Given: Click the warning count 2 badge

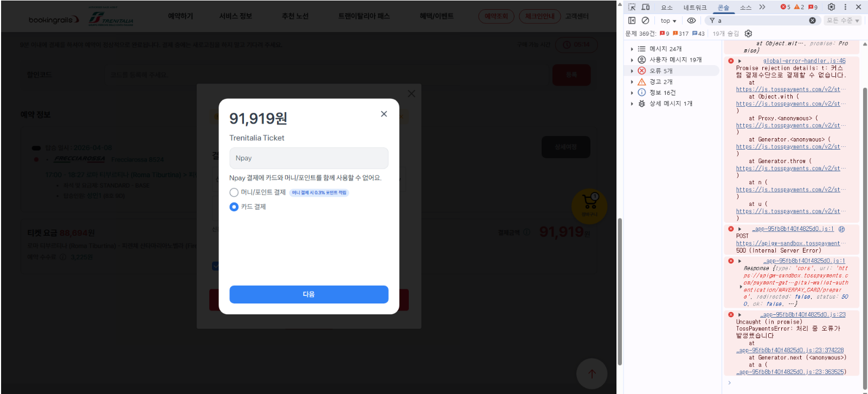Looking at the screenshot, I should pyautogui.click(x=799, y=7).
